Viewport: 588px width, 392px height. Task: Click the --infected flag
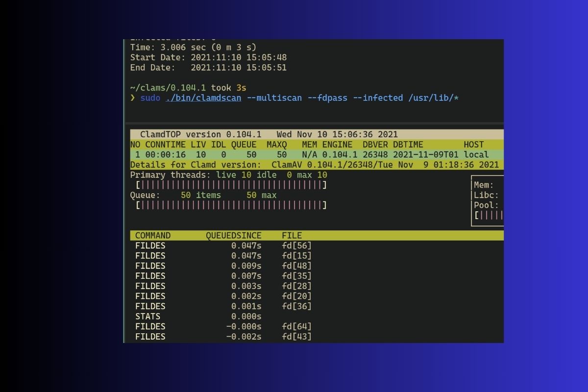click(x=378, y=98)
